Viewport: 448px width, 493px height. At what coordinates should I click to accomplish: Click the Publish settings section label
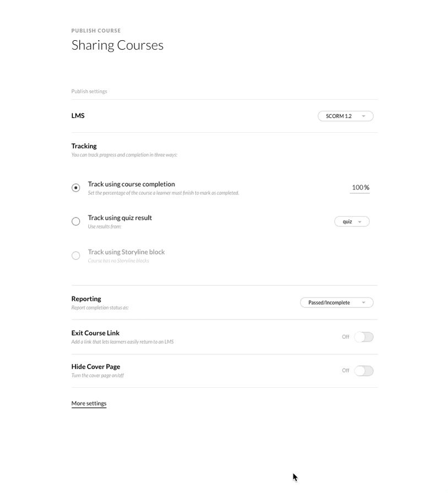pos(89,91)
